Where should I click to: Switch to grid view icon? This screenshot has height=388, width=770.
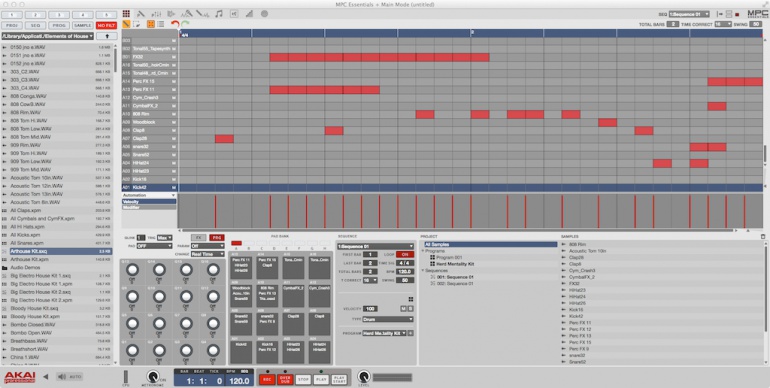pos(151,24)
